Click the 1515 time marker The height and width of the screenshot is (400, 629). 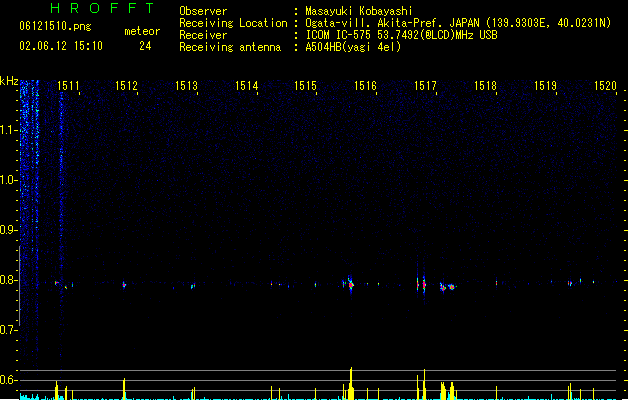[306, 86]
